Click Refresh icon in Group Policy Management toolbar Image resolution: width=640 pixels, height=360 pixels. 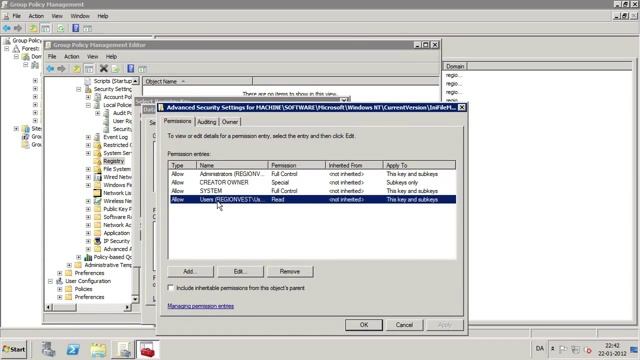(61, 28)
